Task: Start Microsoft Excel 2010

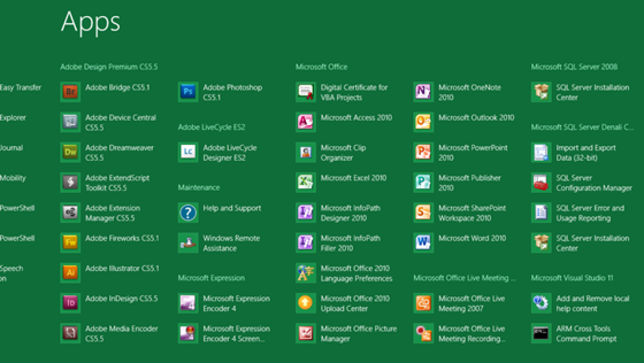Action: (342, 183)
